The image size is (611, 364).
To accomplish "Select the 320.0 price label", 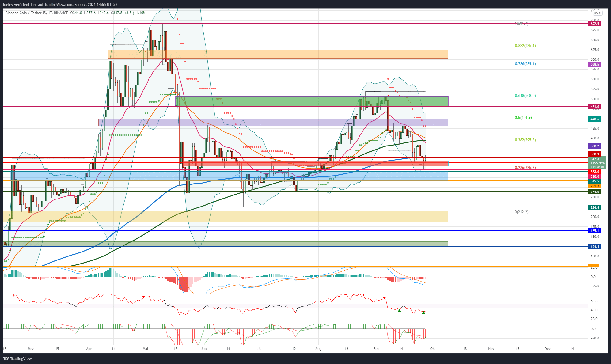I will tap(594, 176).
